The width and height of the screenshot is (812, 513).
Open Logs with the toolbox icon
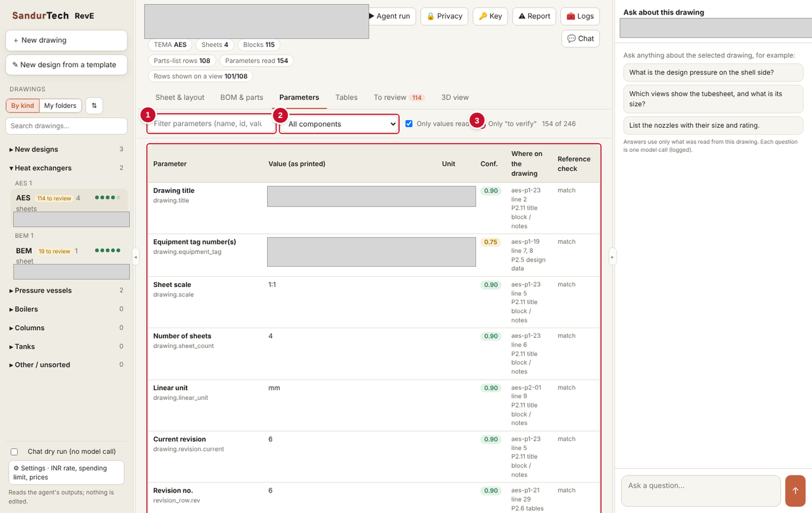click(x=580, y=17)
